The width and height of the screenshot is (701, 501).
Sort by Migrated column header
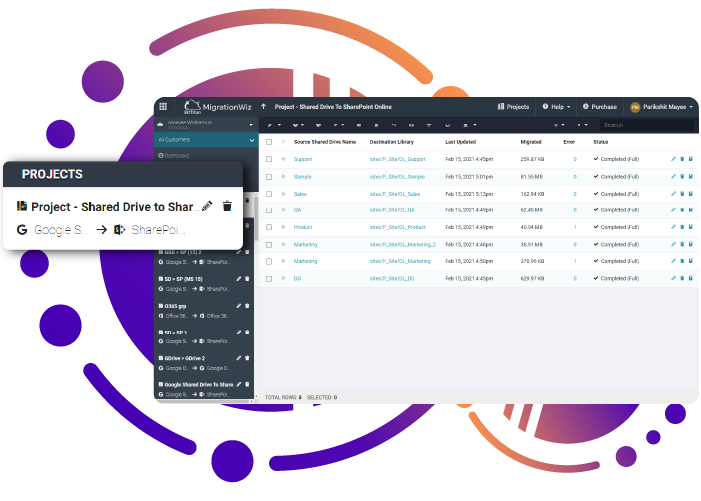coord(531,142)
